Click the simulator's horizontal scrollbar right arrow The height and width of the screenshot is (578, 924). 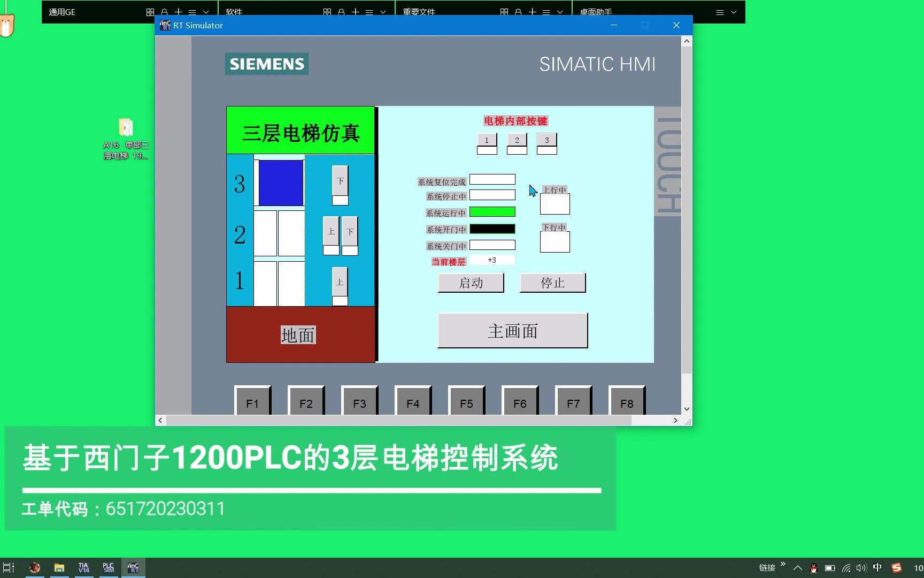676,421
